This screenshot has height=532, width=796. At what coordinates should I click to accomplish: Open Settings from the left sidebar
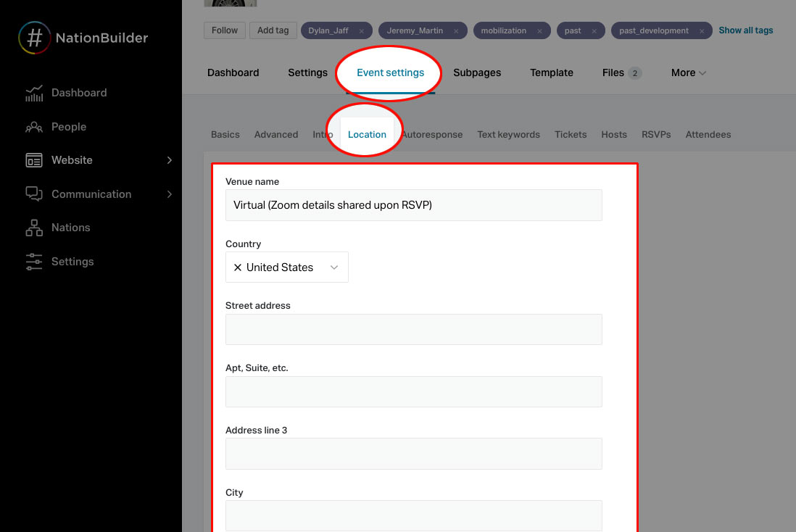click(72, 262)
